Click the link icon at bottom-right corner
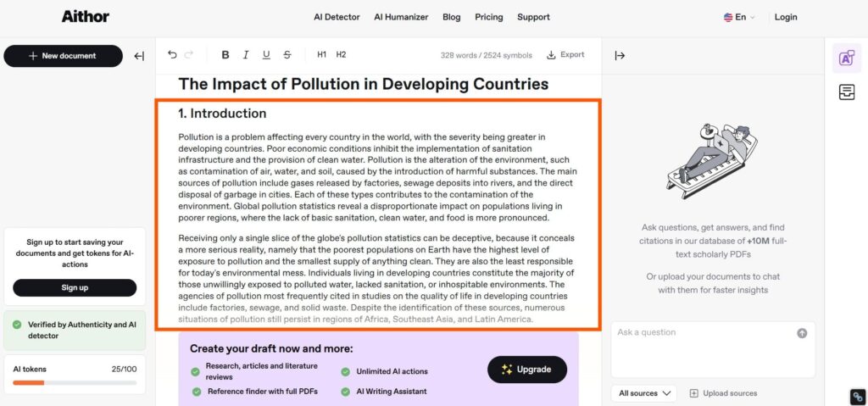 coord(858,397)
